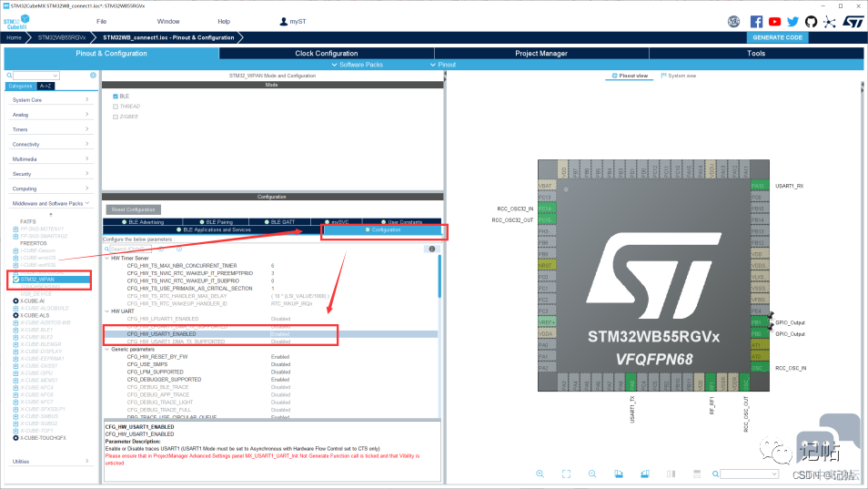Image resolution: width=868 pixels, height=489 pixels.
Task: Click the X-CUBE-AI gear icon
Action: pos(15,301)
